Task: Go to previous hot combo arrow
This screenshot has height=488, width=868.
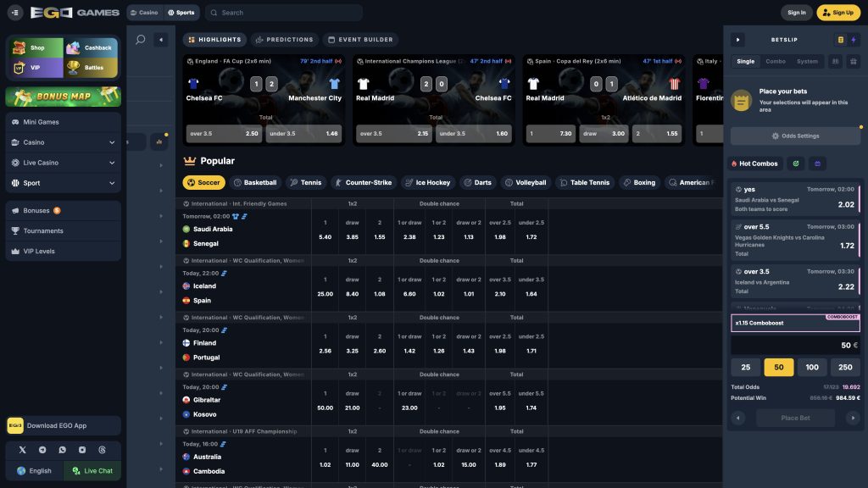Action: (x=738, y=418)
